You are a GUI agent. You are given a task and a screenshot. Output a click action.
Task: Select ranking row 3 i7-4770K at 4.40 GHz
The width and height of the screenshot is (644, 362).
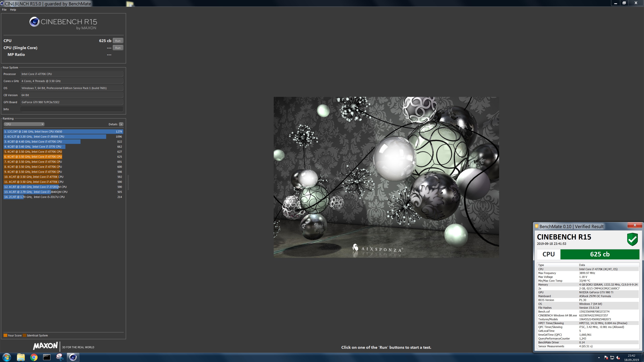coord(64,142)
